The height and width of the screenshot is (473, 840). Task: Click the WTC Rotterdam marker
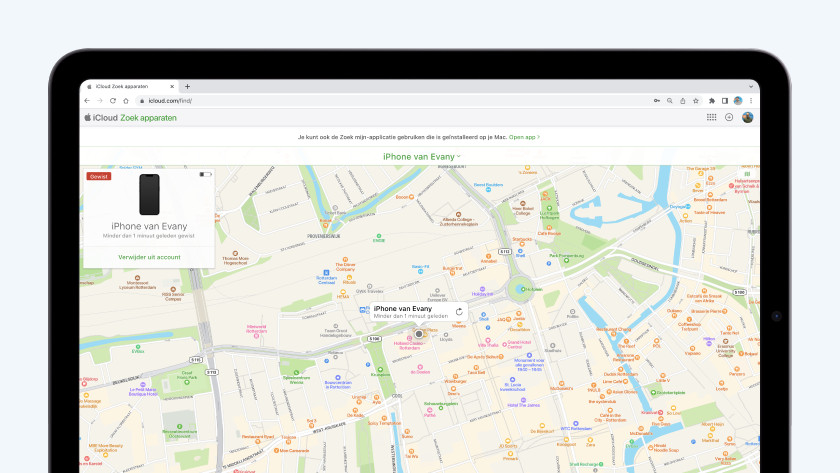click(x=576, y=424)
